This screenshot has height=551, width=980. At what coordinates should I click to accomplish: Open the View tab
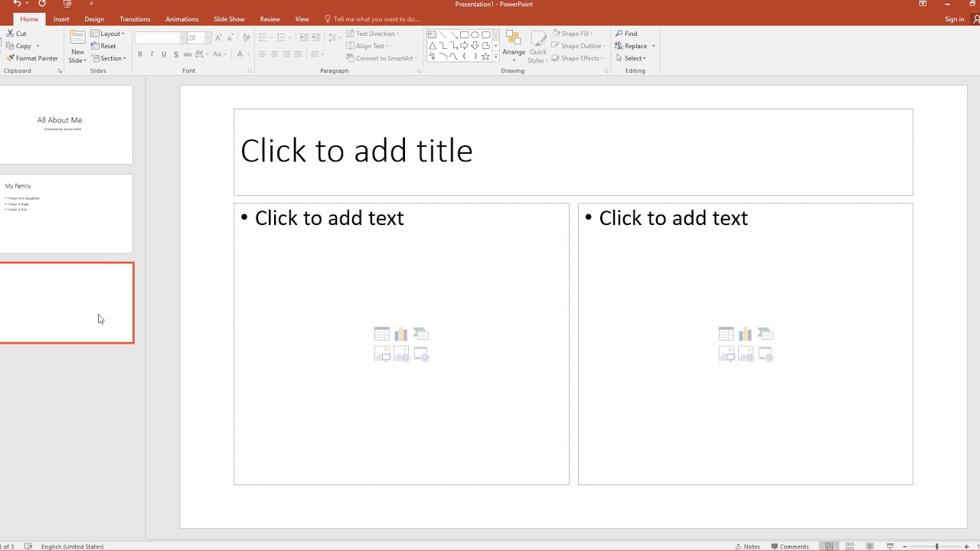(302, 19)
